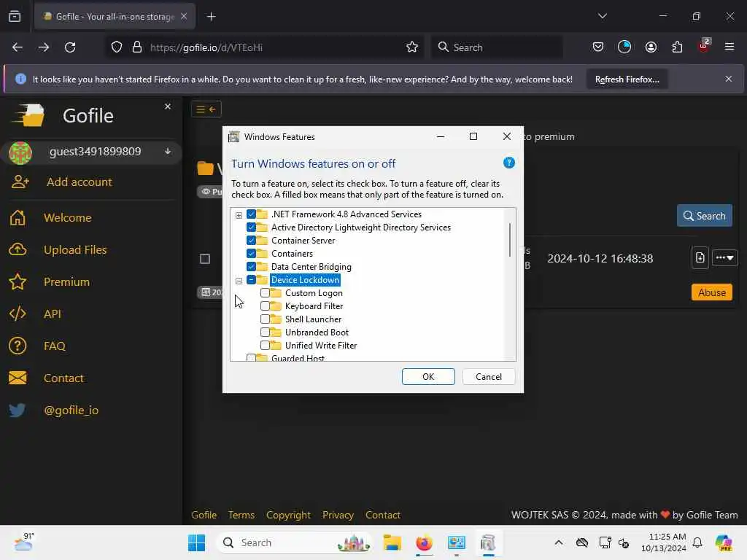The width and height of the screenshot is (747, 560).
Task: Show hidden system tray icons
Action: (558, 542)
